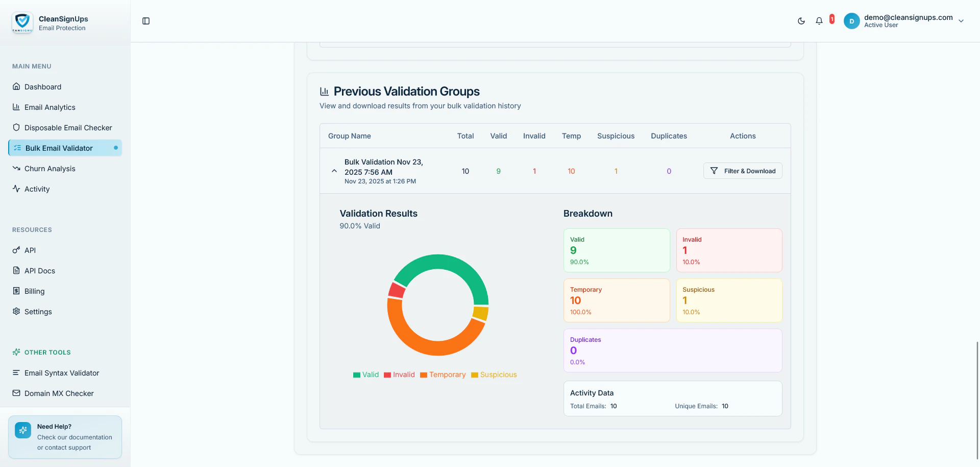Viewport: 980px width, 467px height.
Task: Click the green Valid donut segment
Action: tap(449, 263)
